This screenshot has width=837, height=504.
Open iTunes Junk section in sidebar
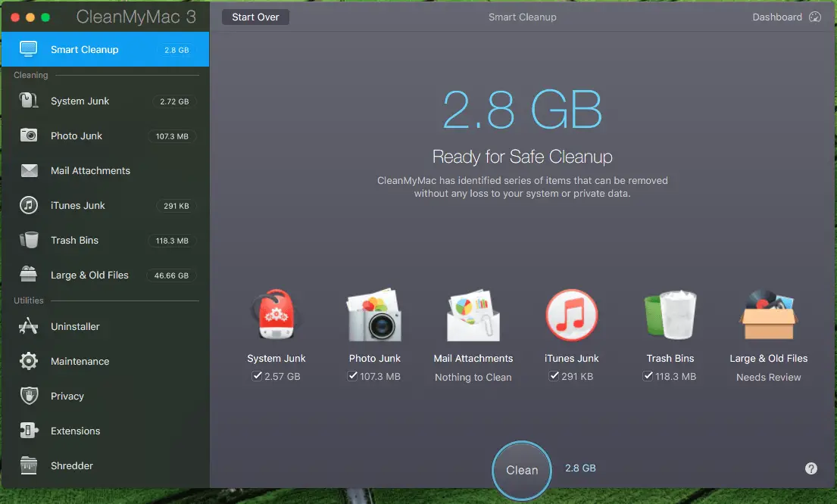tap(105, 205)
